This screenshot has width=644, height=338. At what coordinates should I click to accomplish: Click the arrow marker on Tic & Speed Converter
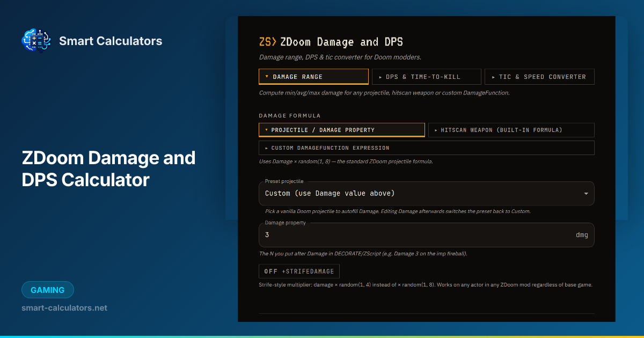pyautogui.click(x=493, y=77)
